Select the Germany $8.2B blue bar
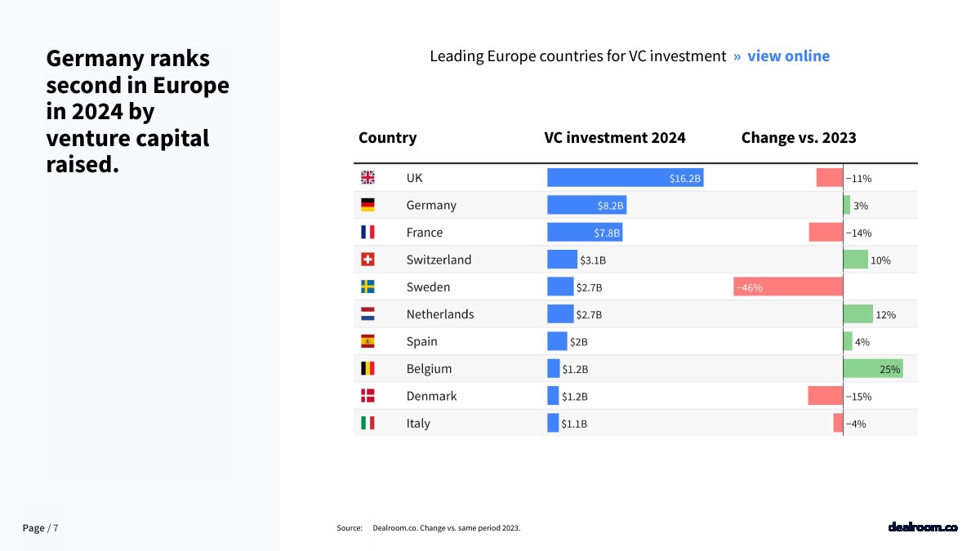This screenshot has height=551, width=980. 586,205
